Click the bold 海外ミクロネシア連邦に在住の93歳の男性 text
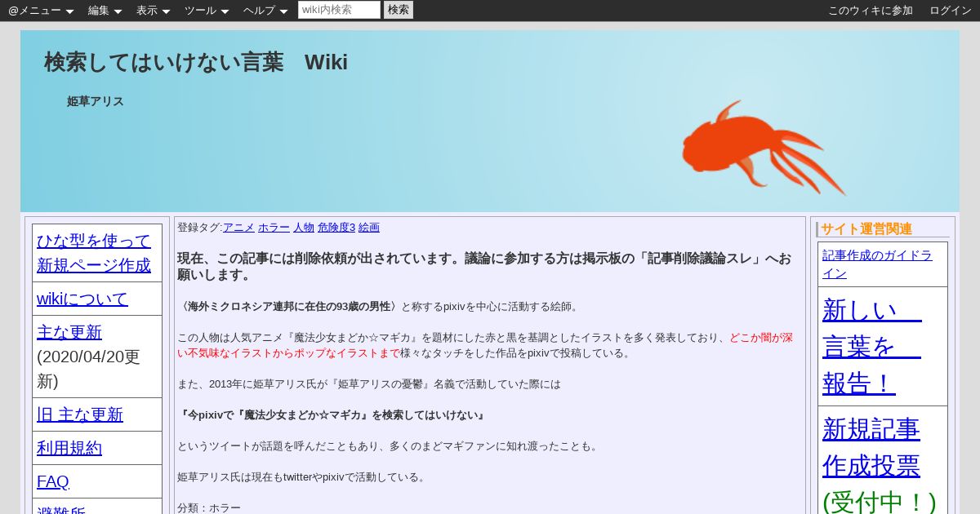Screen dimensions: 980x514 [289, 306]
